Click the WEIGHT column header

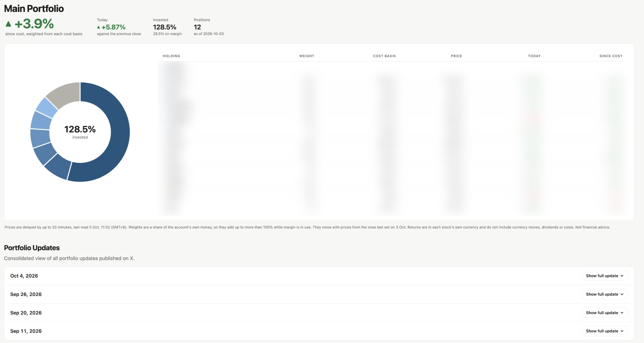[307, 56]
